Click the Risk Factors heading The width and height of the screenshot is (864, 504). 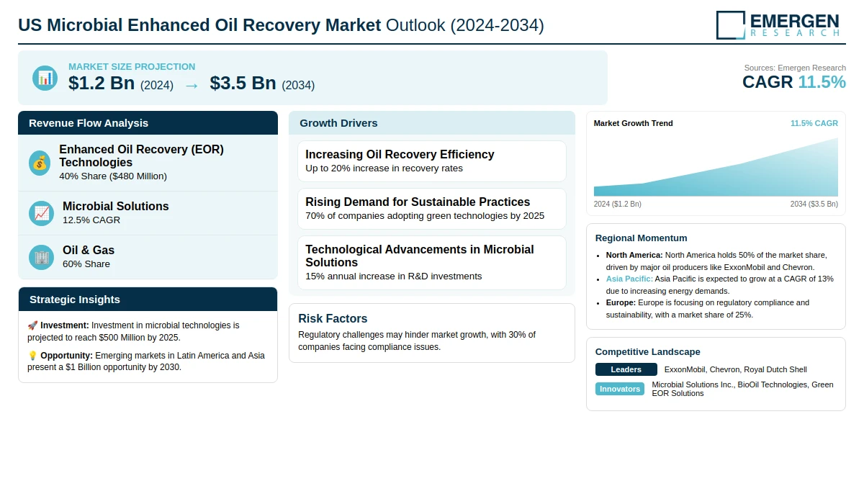coord(333,318)
